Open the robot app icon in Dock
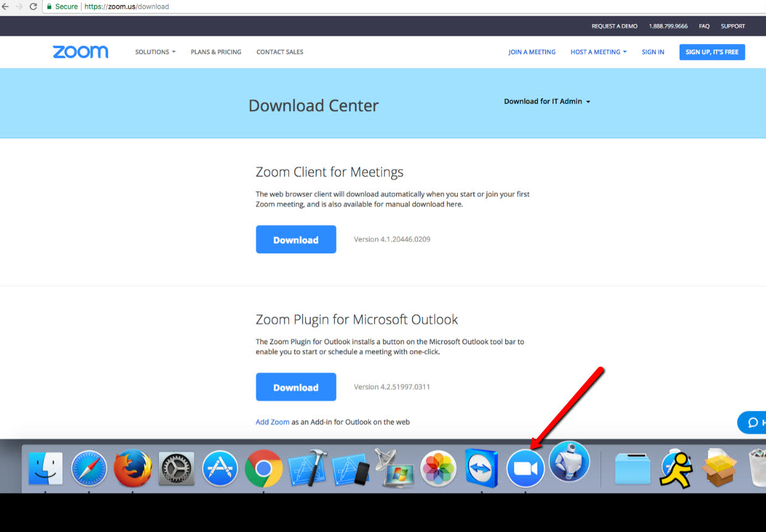This screenshot has height=532, width=766. click(569, 461)
